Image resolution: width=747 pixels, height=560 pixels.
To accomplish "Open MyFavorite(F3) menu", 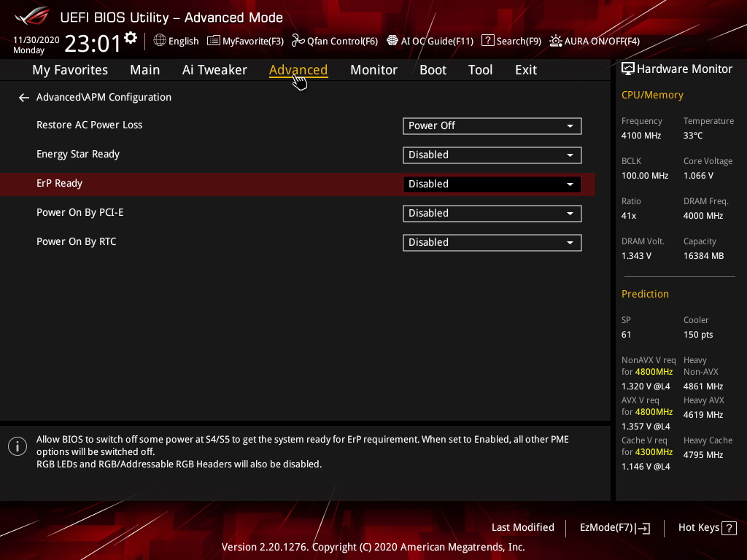I will point(245,41).
